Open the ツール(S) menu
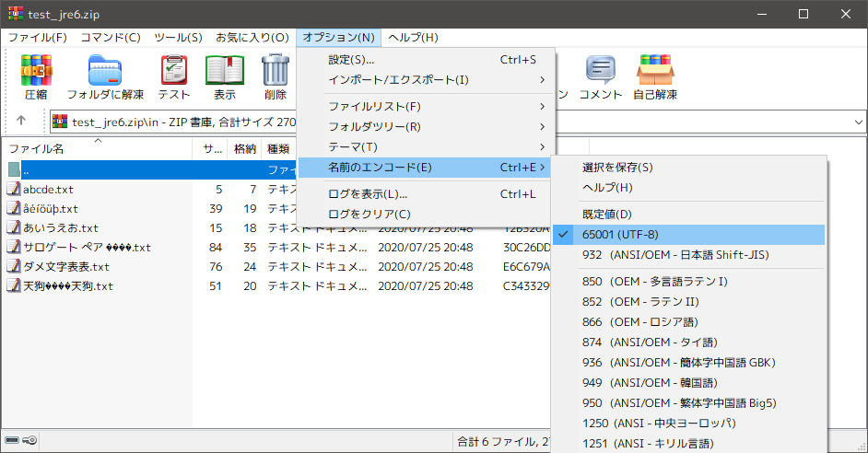 (x=178, y=38)
